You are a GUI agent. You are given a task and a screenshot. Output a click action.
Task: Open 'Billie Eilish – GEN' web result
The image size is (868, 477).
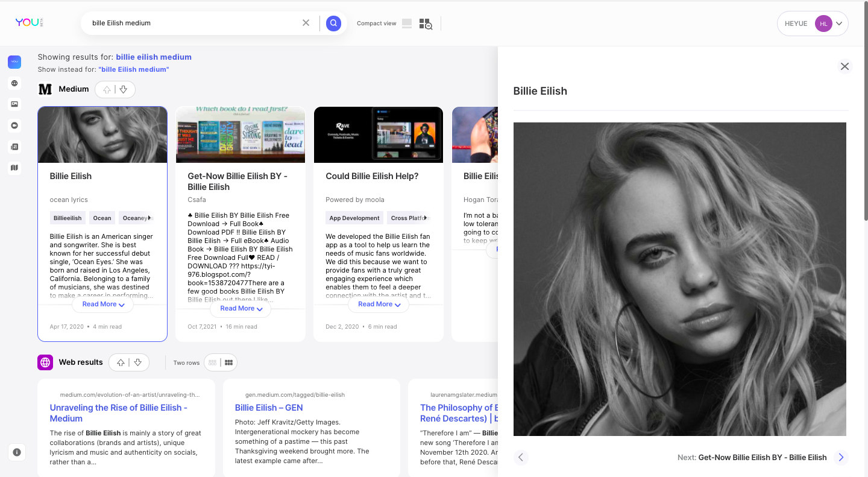(x=269, y=408)
